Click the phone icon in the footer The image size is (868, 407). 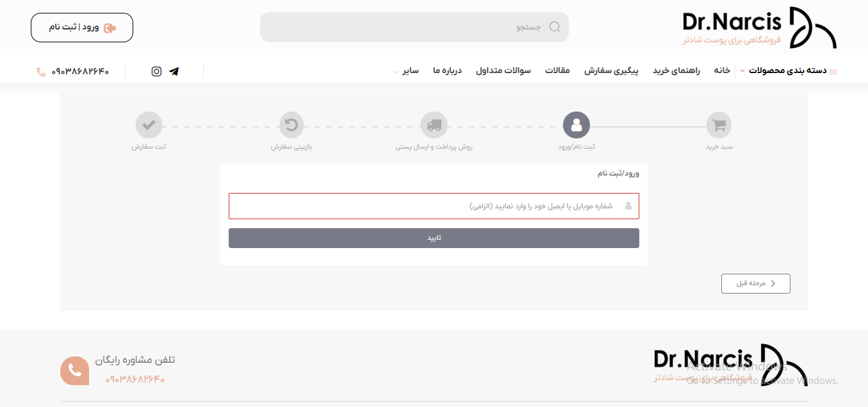[x=74, y=370]
